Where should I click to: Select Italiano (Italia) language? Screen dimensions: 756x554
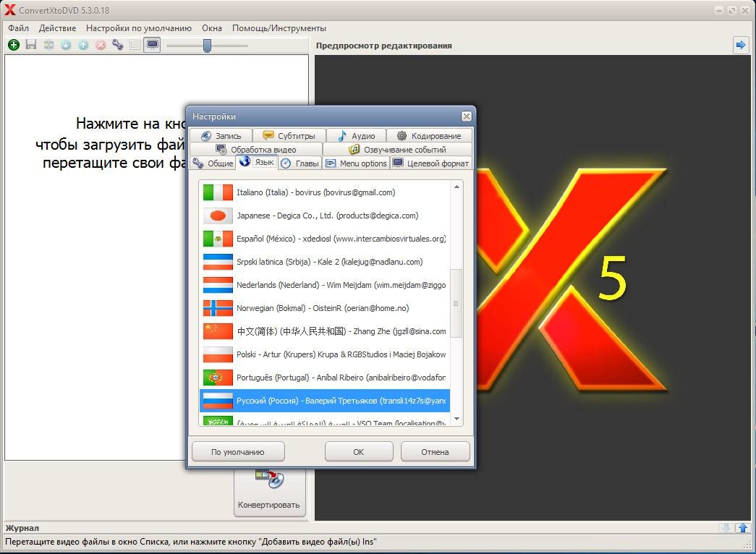coord(325,192)
